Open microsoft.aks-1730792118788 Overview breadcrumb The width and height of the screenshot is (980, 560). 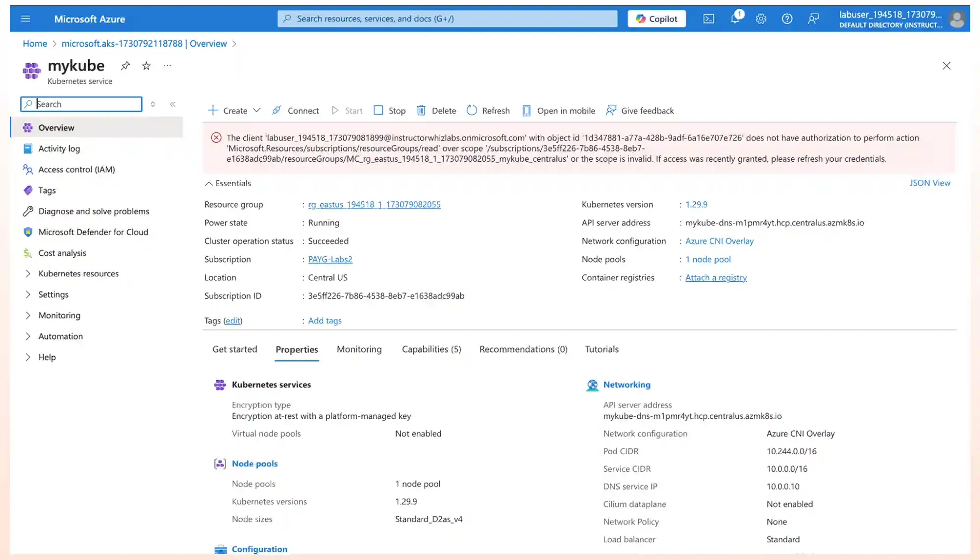144,44
